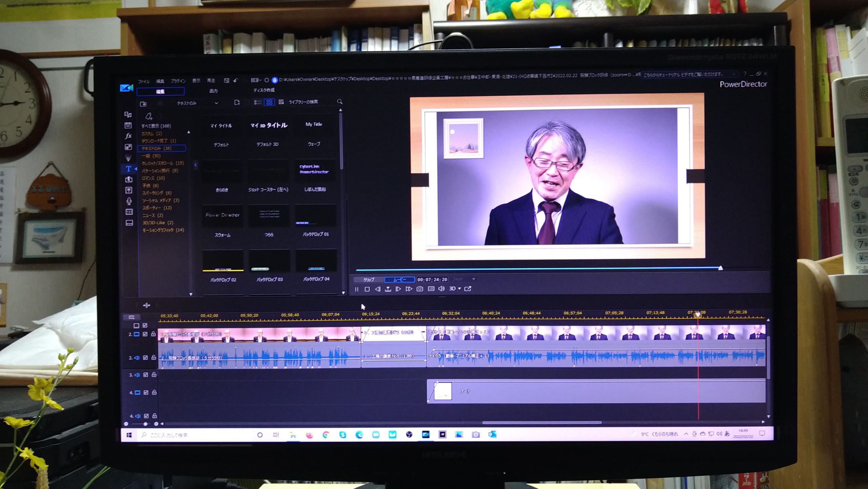Screen dimensions: 868x489
Task: Switch the library to details list view
Action: [x=258, y=102]
